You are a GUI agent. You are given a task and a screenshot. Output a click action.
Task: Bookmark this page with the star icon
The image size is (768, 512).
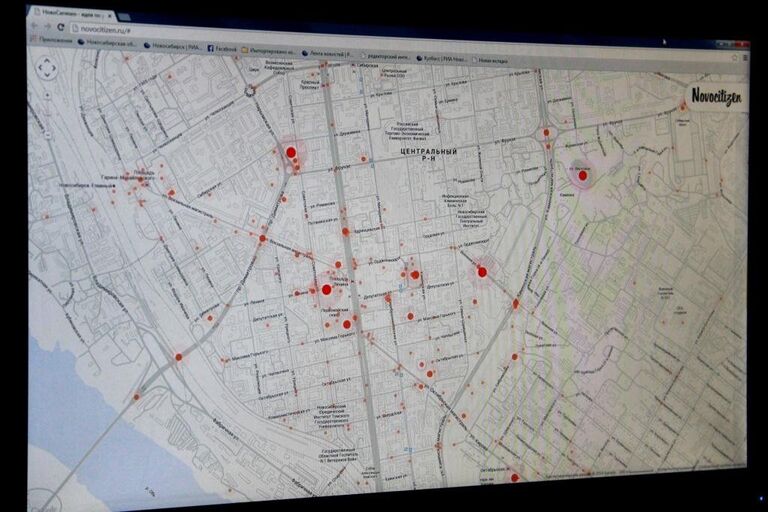click(x=735, y=58)
